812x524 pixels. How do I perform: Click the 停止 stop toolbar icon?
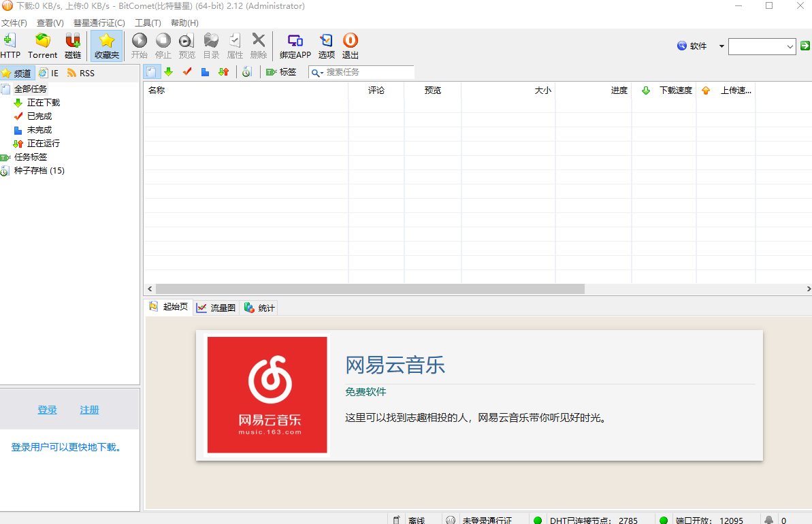pyautogui.click(x=163, y=46)
